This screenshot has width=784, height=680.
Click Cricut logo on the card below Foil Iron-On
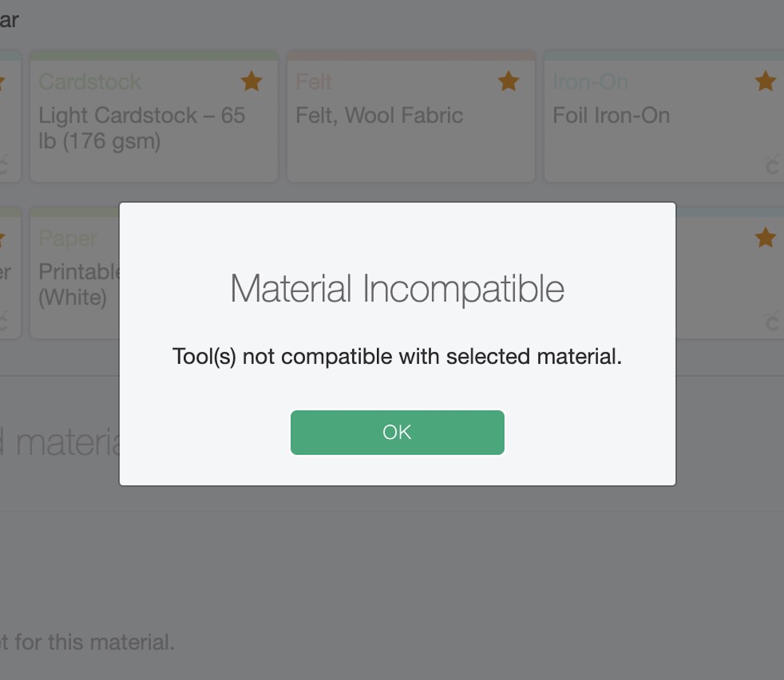coord(771,321)
